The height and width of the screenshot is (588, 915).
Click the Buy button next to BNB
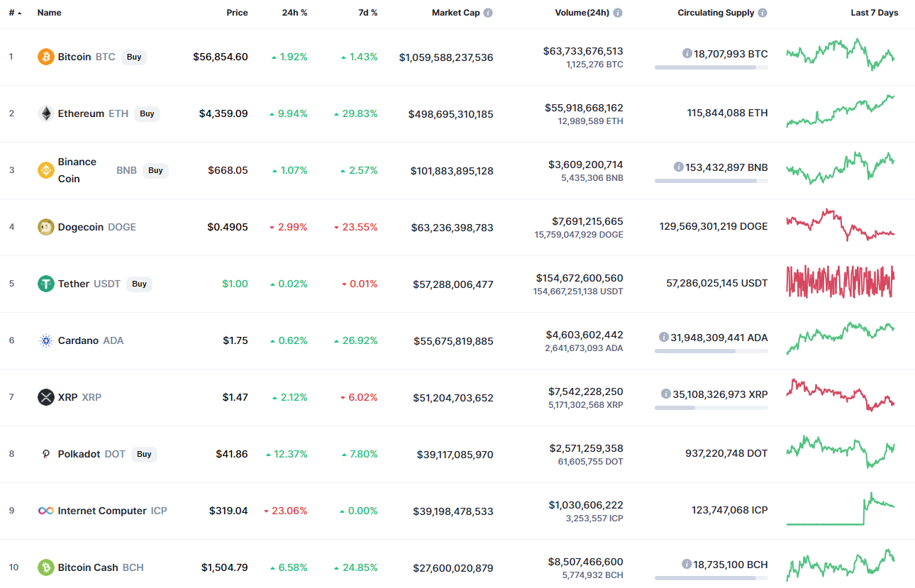click(155, 170)
